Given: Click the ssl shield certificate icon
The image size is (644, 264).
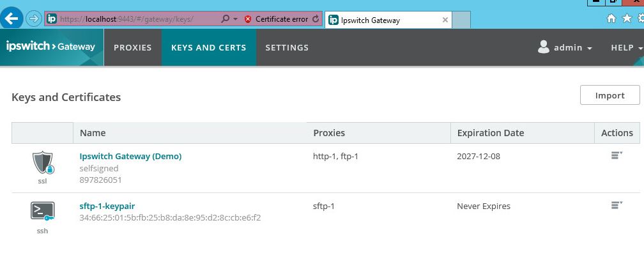Looking at the screenshot, I should pos(43,163).
